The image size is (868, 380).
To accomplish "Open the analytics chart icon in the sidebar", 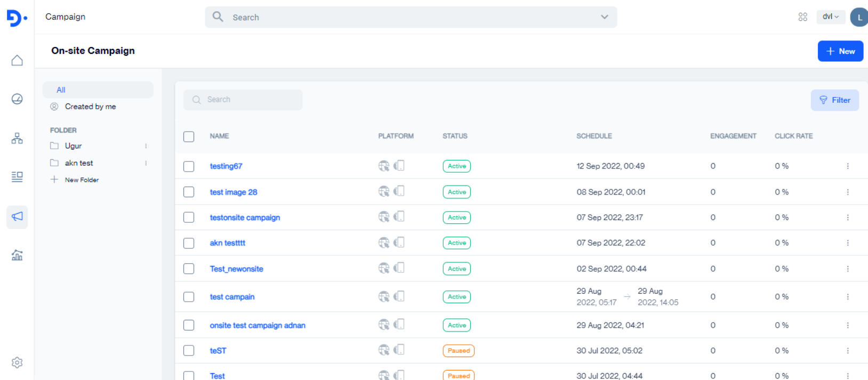I will pos(17,255).
